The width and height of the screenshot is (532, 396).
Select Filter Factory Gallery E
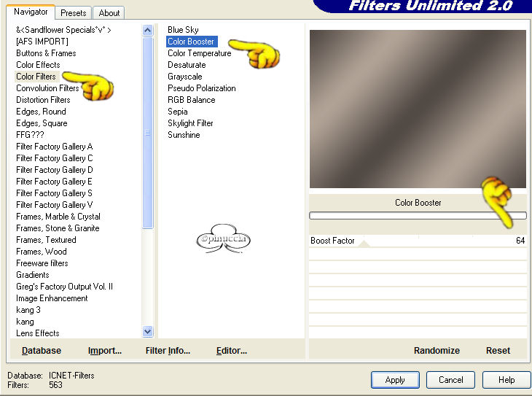(54, 182)
